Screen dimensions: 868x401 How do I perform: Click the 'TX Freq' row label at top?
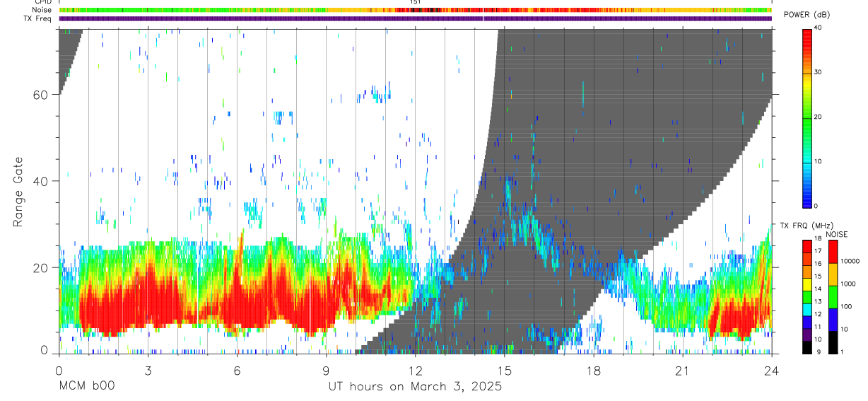(x=37, y=18)
